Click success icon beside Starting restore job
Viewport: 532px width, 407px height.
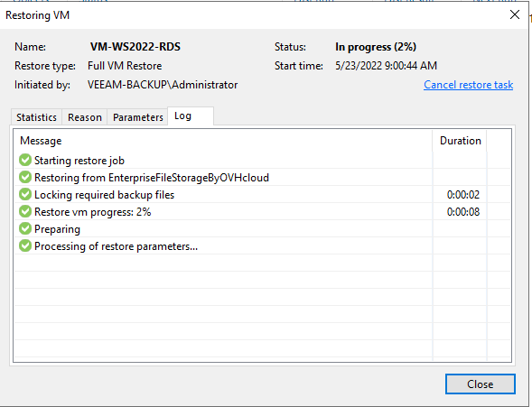(25, 161)
